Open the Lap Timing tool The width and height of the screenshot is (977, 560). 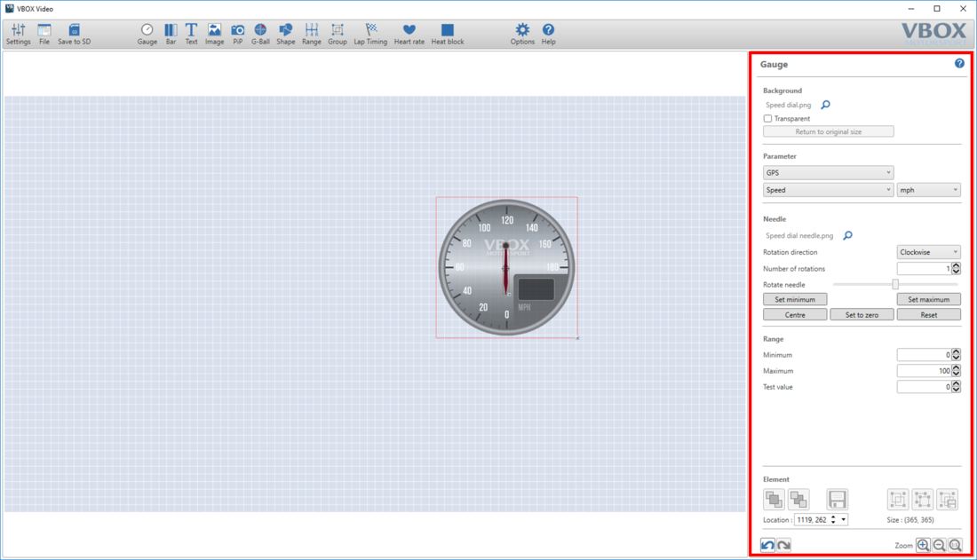[x=370, y=34]
